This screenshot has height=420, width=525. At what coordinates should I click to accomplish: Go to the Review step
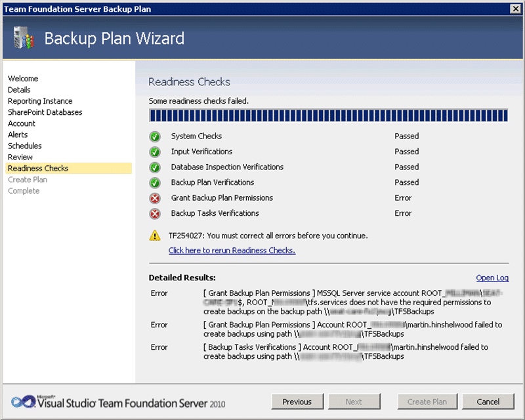[20, 157]
